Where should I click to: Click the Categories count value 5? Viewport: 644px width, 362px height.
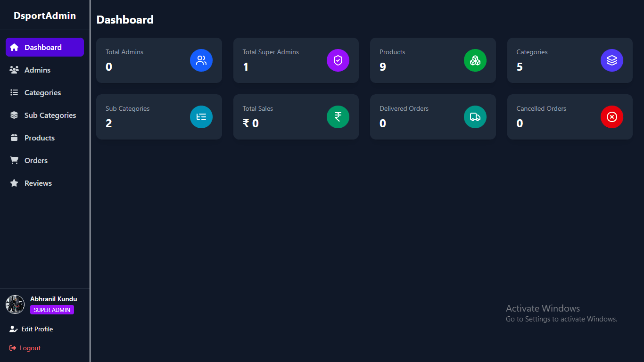click(520, 67)
